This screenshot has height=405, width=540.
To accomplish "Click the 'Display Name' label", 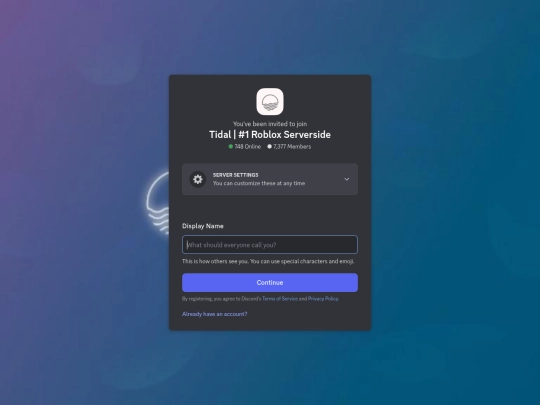I will click(x=203, y=226).
